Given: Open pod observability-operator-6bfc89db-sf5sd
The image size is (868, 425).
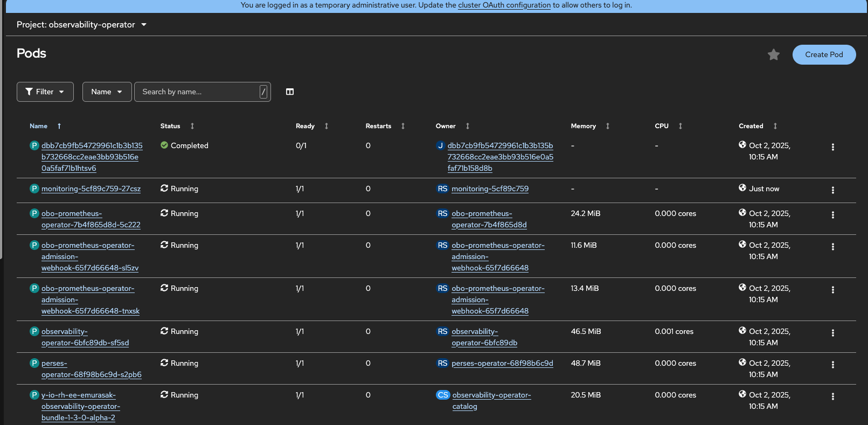Looking at the screenshot, I should [x=85, y=337].
